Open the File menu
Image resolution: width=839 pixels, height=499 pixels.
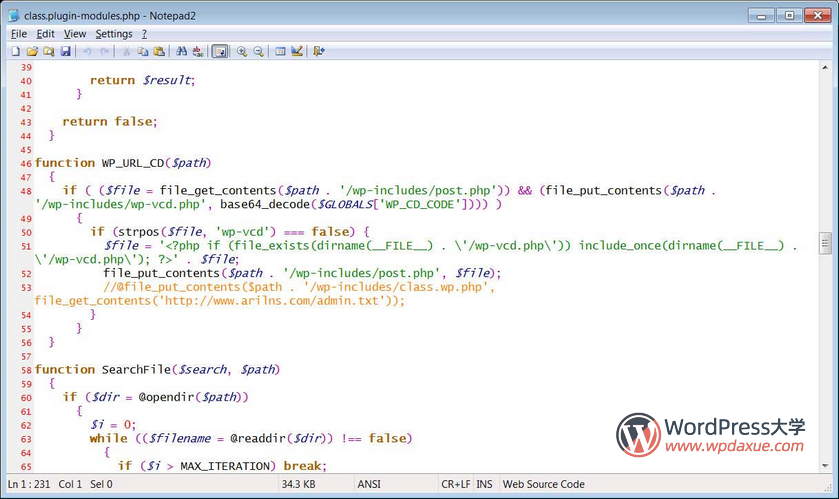point(19,34)
